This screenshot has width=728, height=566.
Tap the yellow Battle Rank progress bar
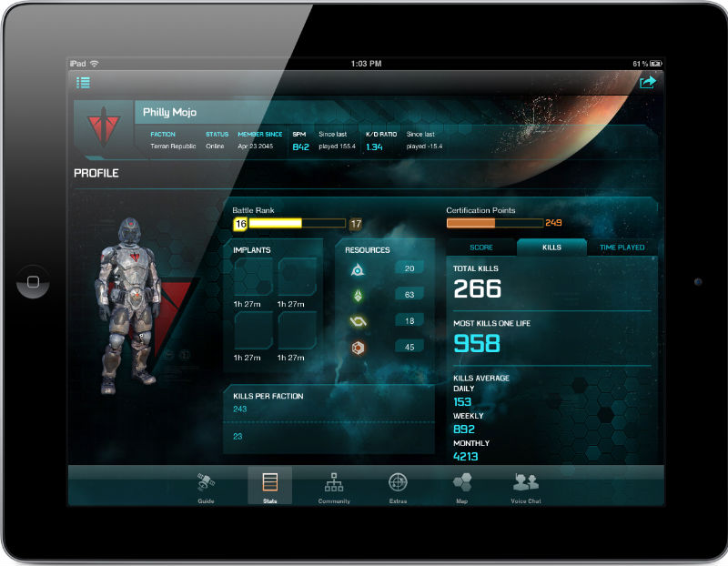point(289,223)
